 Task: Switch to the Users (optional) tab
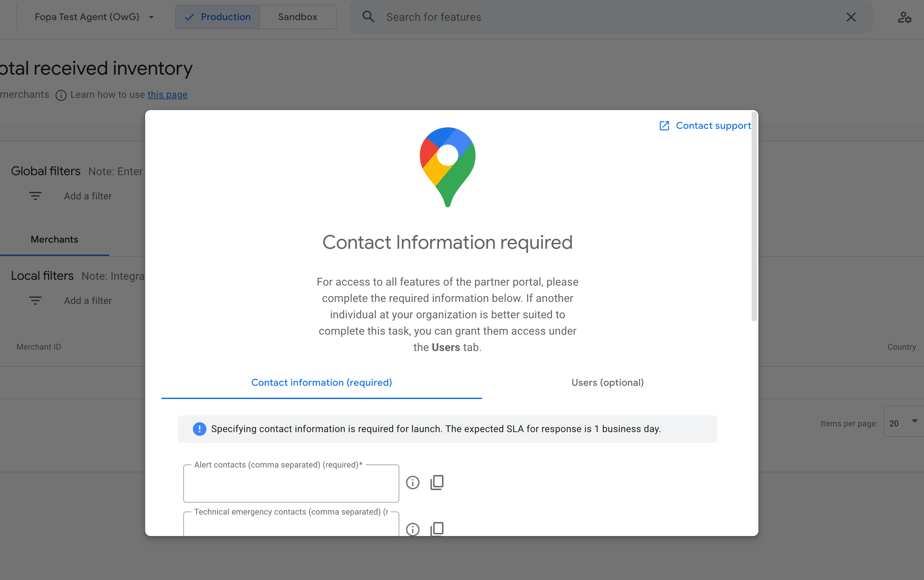click(607, 382)
